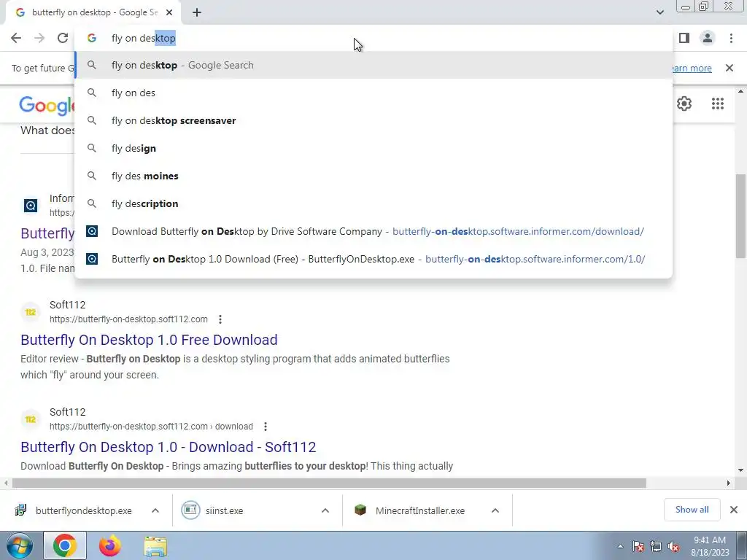
Task: Pick 'fly description' suggestion
Action: click(x=373, y=203)
